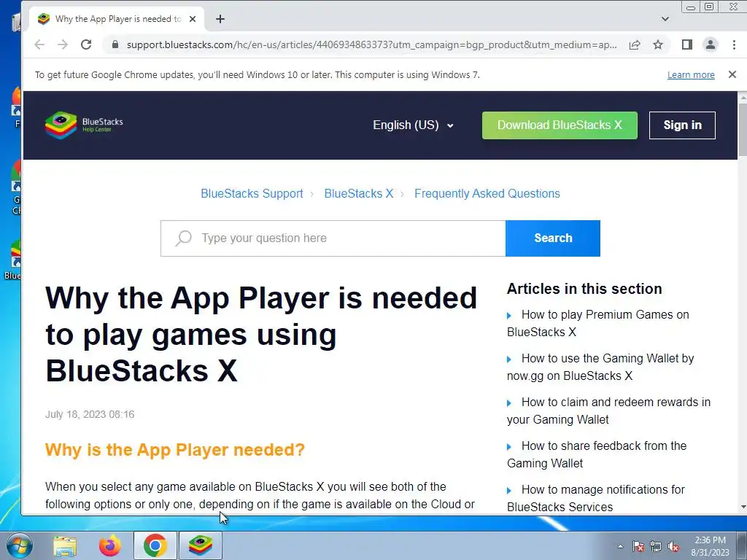Open Chrome's three-dot menu

tap(734, 44)
